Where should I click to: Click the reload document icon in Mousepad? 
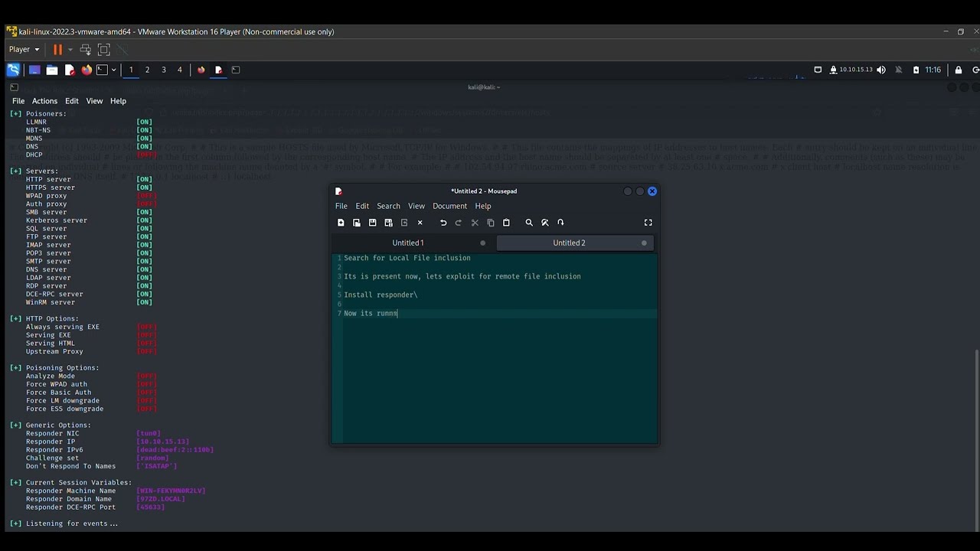404,223
